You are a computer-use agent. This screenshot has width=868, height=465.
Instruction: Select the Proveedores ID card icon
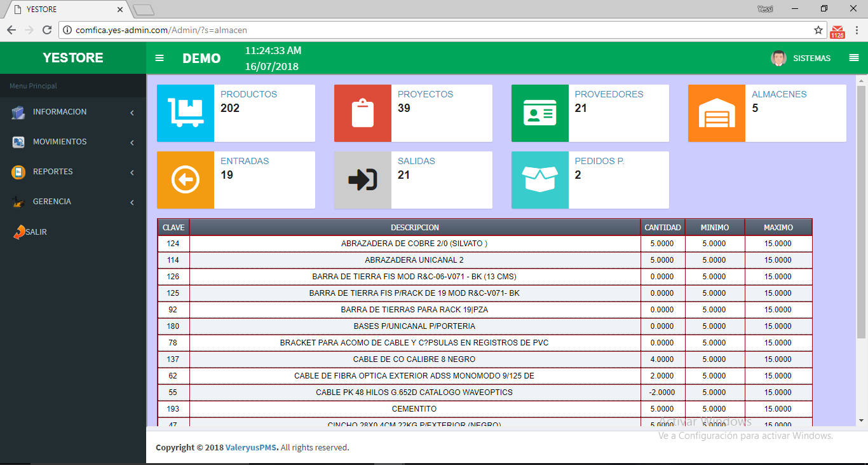(539, 113)
